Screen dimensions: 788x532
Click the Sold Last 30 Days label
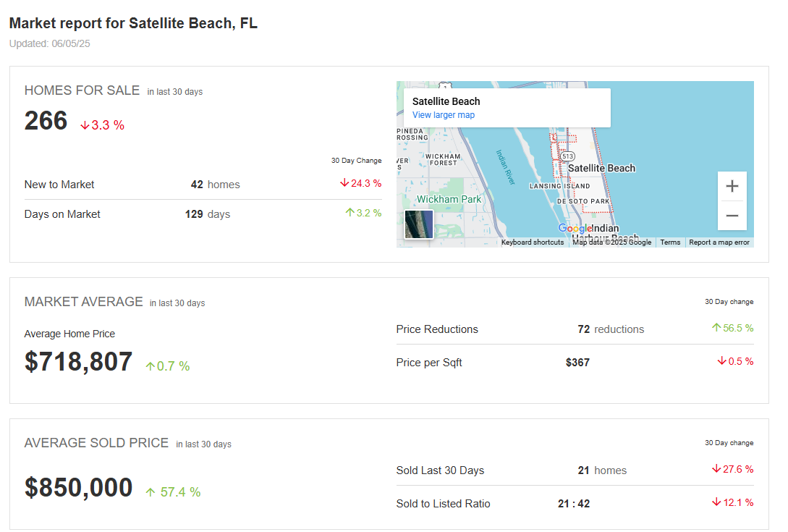click(x=440, y=470)
